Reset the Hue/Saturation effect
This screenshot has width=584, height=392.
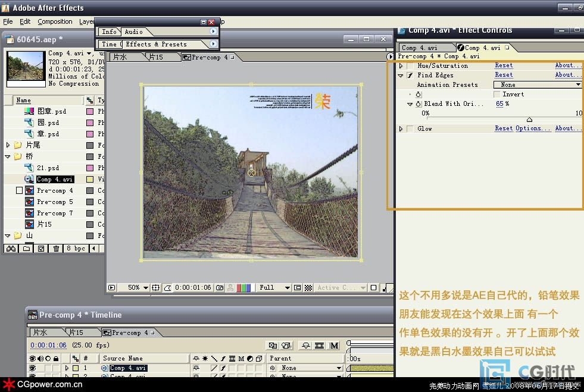pos(504,65)
